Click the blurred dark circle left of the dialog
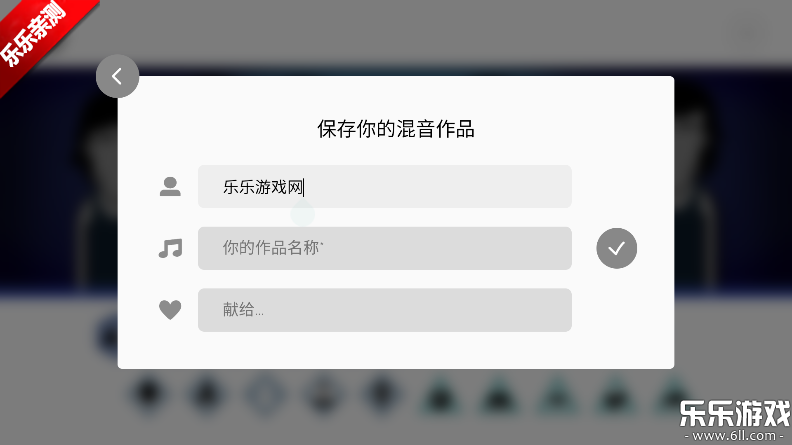The image size is (792, 445). 107,335
